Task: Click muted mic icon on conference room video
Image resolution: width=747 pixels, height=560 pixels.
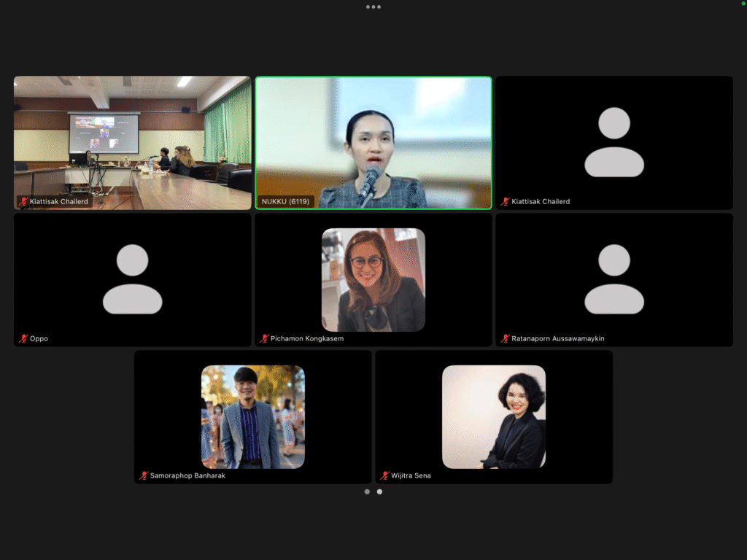Action: pyautogui.click(x=23, y=201)
